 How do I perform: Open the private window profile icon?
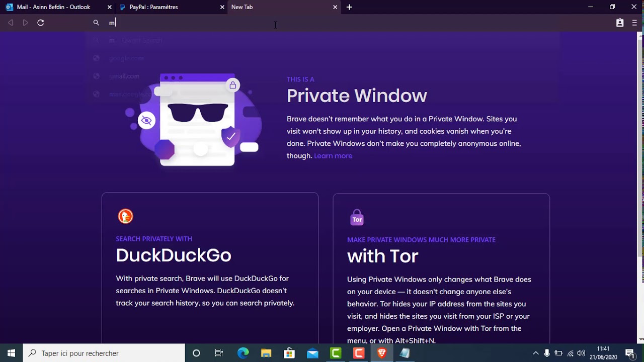click(620, 23)
